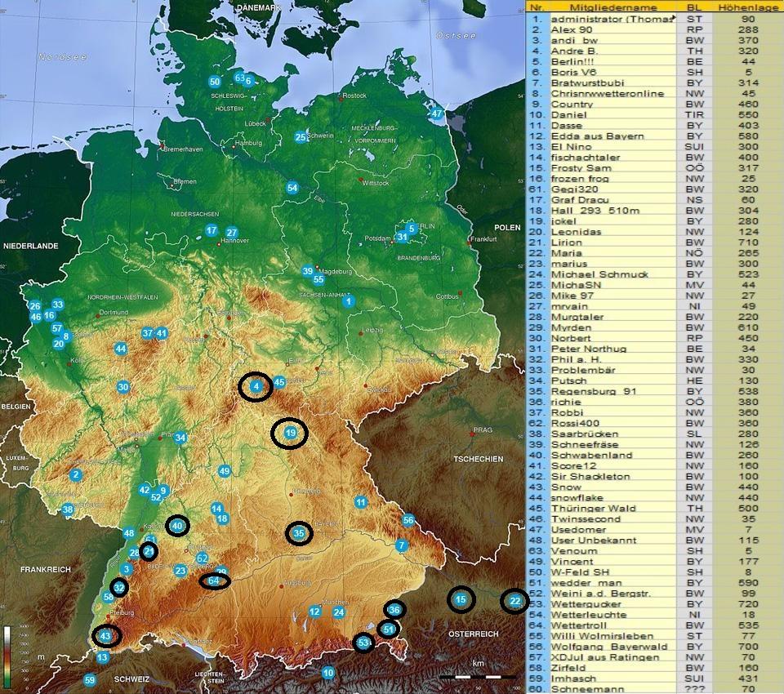Select the circled marker 19 on the map
Image resolution: width=784 pixels, height=694 pixels.
point(290,434)
